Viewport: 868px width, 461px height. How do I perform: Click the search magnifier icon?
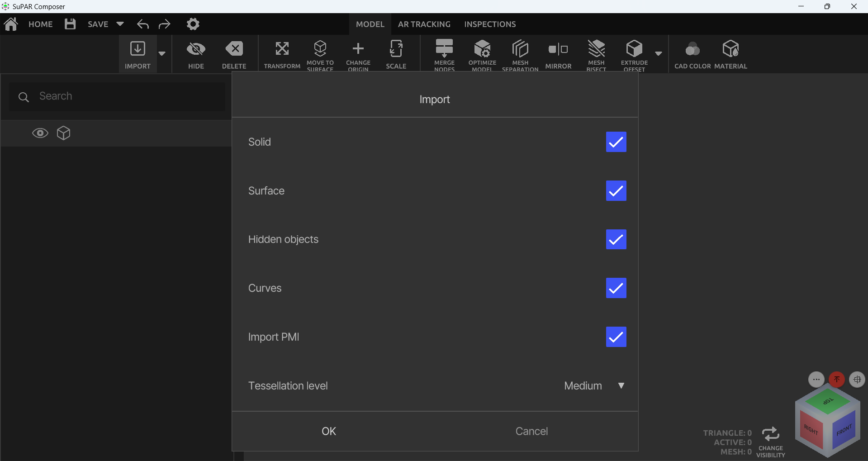click(x=24, y=97)
